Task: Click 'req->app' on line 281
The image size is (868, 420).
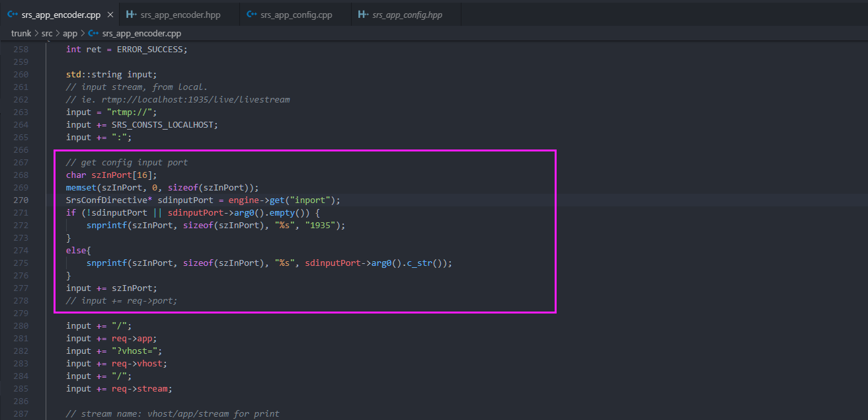Action: 132,339
